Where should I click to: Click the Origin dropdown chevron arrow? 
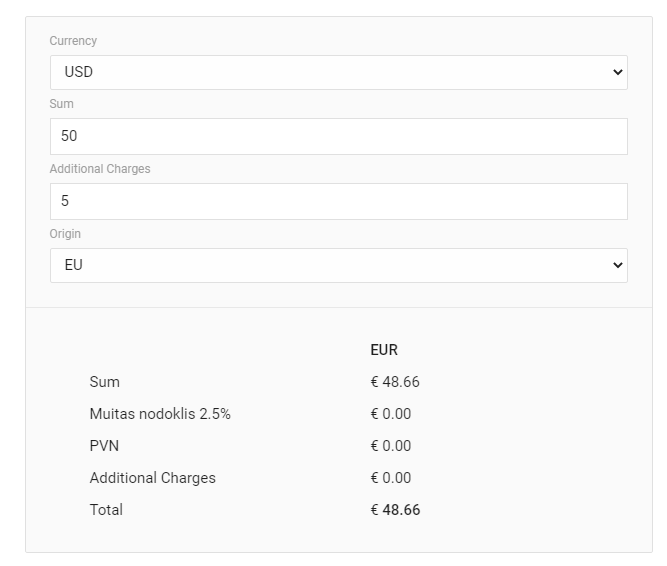pos(617,265)
